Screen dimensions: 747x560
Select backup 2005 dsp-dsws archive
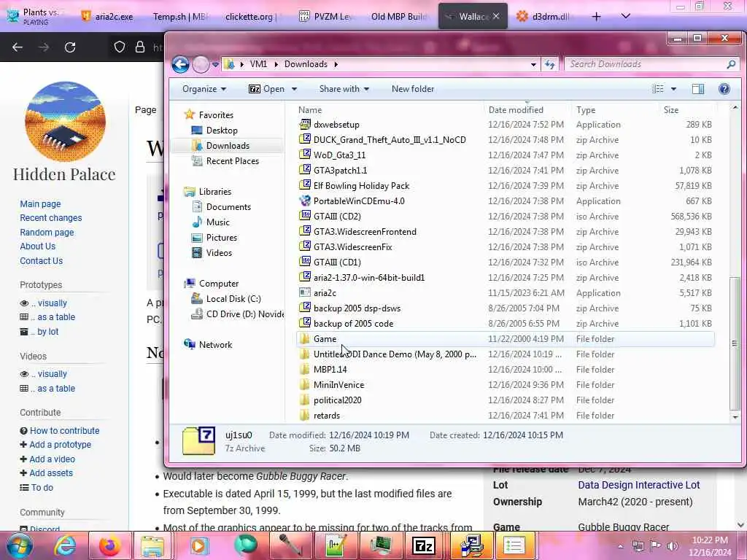pyautogui.click(x=357, y=308)
